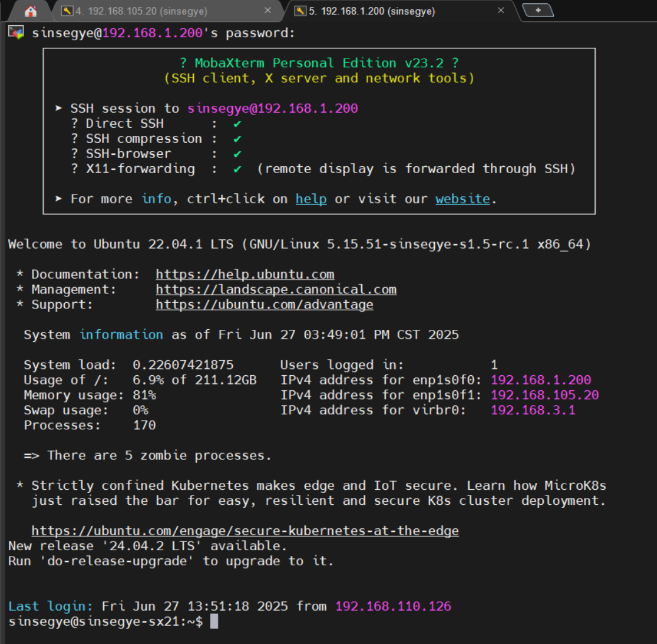Screen dimensions: 657x644
Task: Click the terminal cursor at shell prompt
Action: (214, 622)
